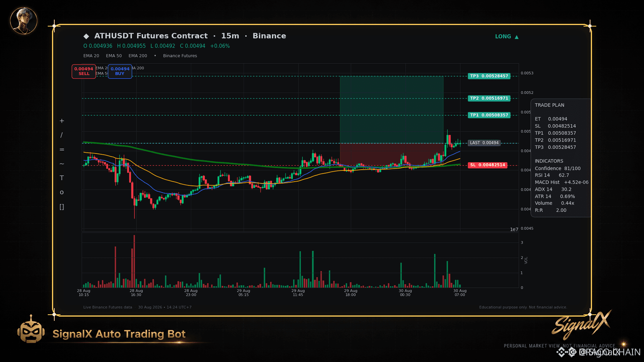Click the C 0.00494 close value
This screenshot has height=362, width=644.
(193, 46)
